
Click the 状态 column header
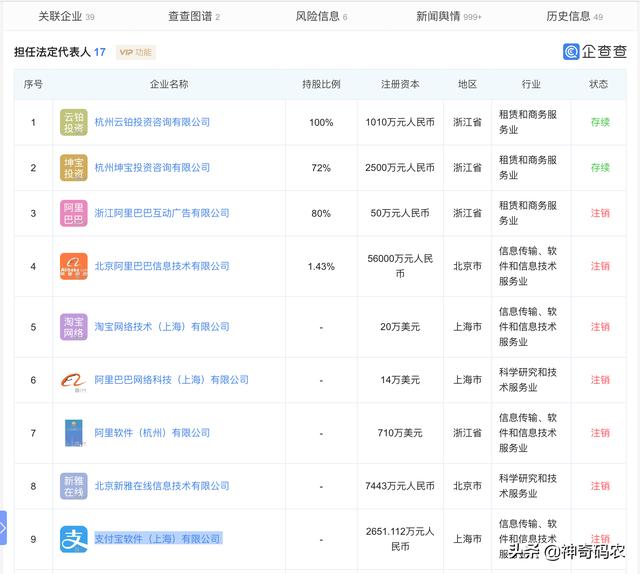(x=599, y=85)
